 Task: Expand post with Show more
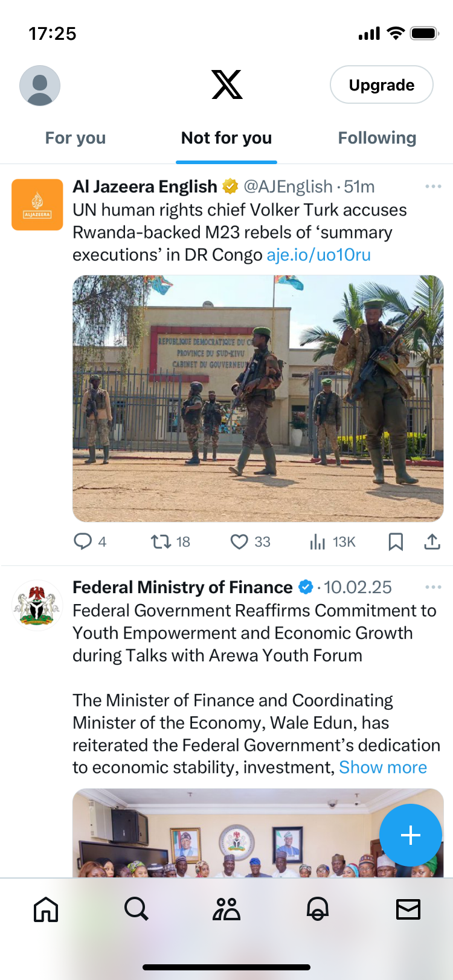(383, 767)
